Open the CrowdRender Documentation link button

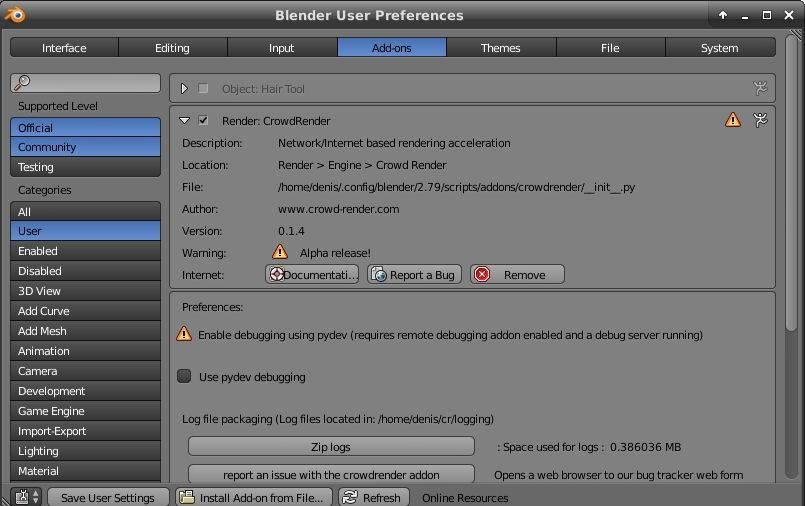[x=312, y=275]
